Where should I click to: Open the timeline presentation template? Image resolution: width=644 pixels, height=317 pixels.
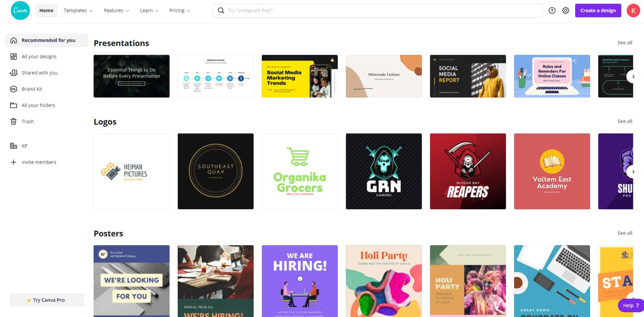coord(216,76)
